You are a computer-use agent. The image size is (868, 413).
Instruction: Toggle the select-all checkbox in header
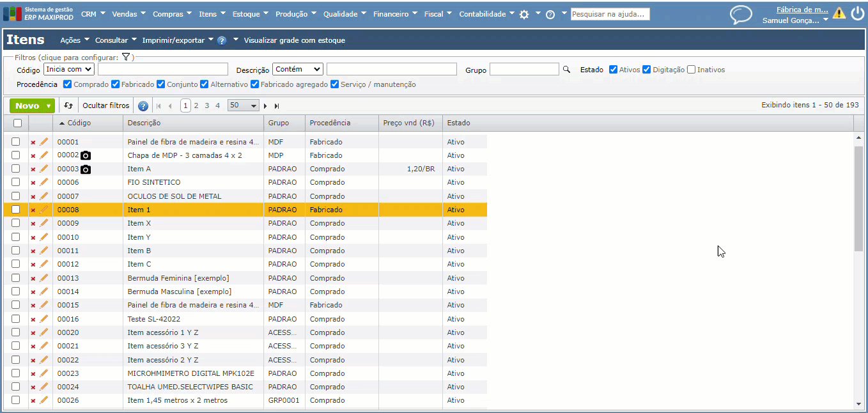click(17, 123)
